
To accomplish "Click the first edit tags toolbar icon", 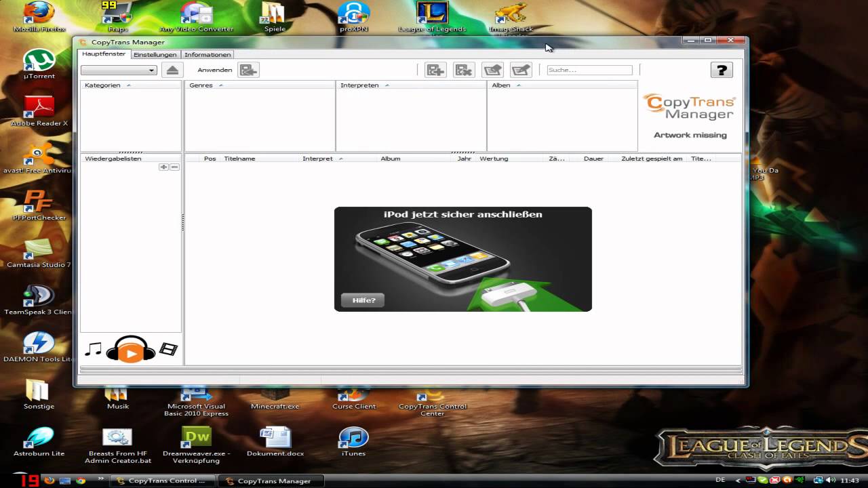I will pyautogui.click(x=492, y=70).
